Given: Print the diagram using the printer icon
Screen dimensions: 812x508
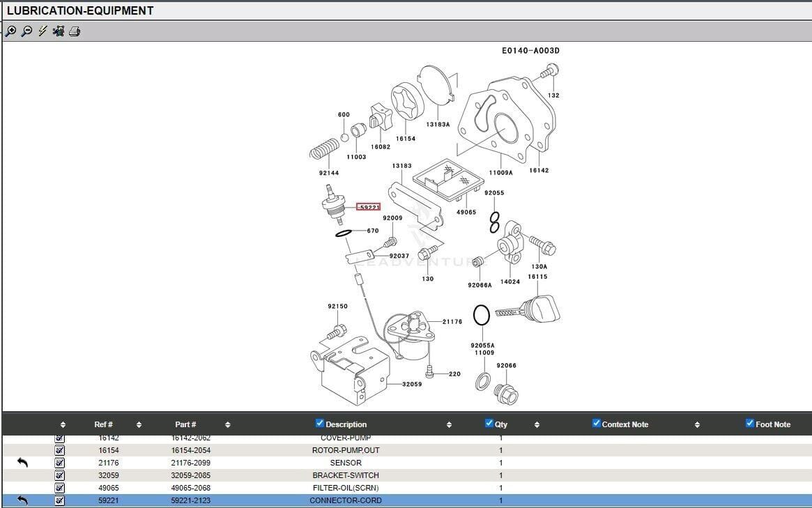Looking at the screenshot, I should pos(75,31).
